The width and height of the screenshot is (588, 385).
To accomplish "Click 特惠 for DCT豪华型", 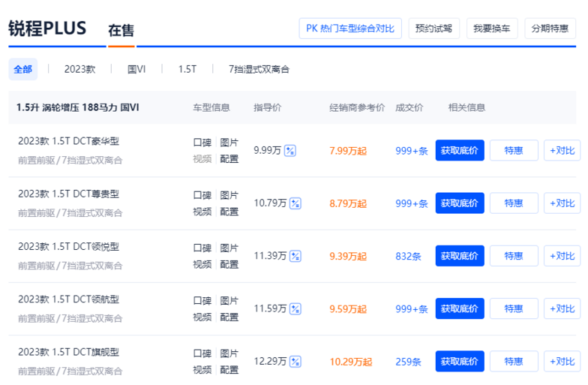I will point(514,150).
